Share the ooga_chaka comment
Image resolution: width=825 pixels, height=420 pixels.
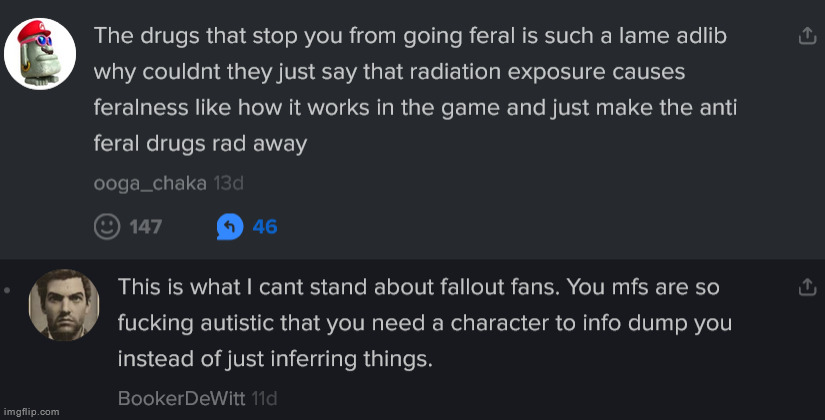point(806,36)
